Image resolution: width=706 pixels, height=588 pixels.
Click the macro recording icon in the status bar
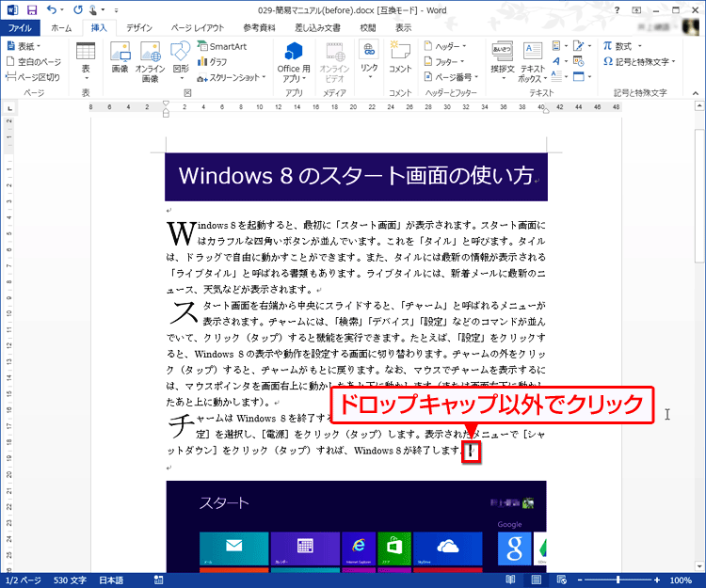pyautogui.click(x=158, y=580)
